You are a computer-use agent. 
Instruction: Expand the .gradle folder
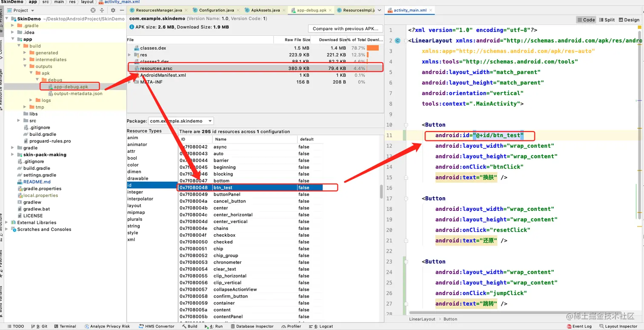13,26
